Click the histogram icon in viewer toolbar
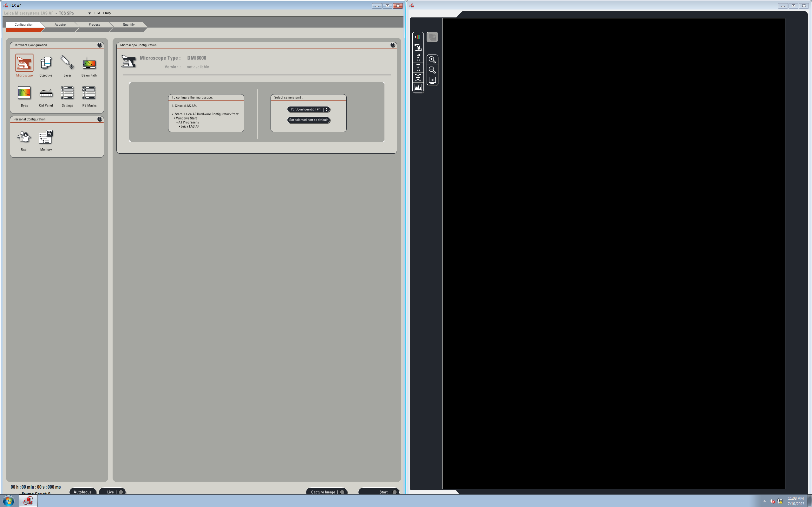Viewport: 812px width, 507px height. point(418,88)
